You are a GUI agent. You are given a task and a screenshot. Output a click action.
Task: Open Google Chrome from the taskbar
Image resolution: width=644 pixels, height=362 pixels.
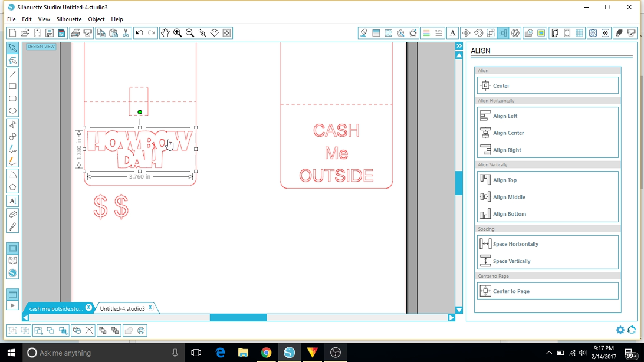(x=266, y=353)
